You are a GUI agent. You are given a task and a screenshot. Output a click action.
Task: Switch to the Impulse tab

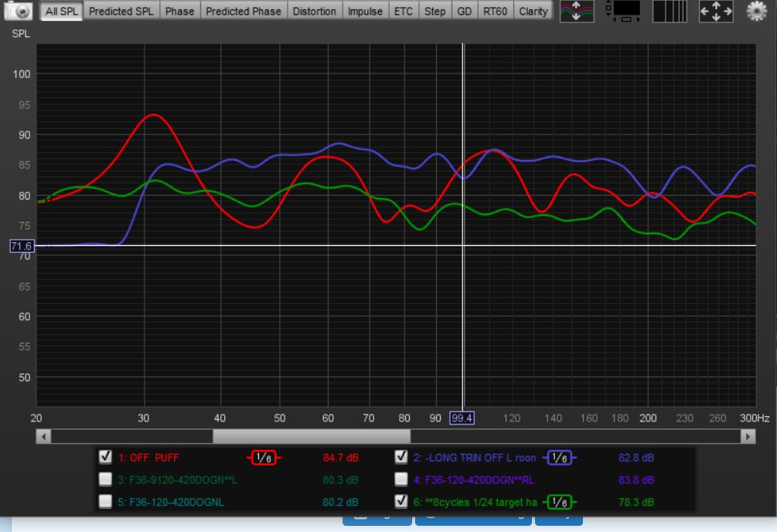pos(366,12)
